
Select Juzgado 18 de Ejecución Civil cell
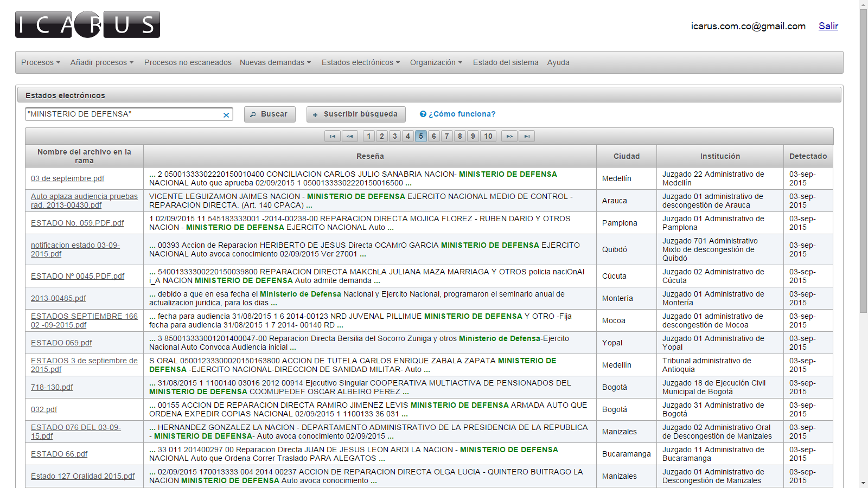(720, 387)
